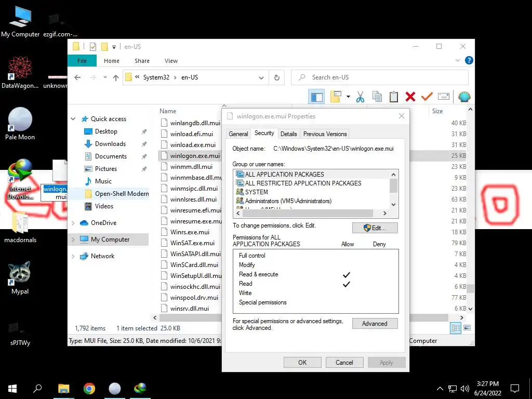This screenshot has width=532, height=399.
Task: Expand the My Computer tree node
Action: coord(73,240)
